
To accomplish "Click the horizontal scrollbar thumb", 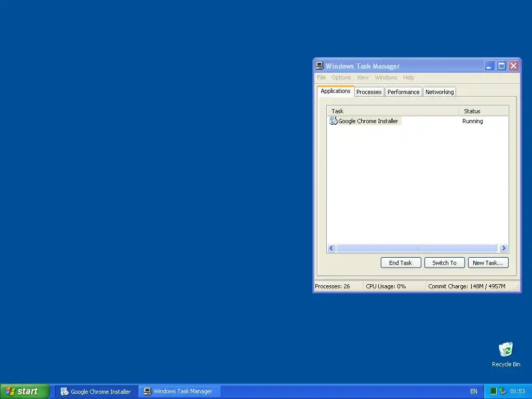I will pyautogui.click(x=416, y=248).
